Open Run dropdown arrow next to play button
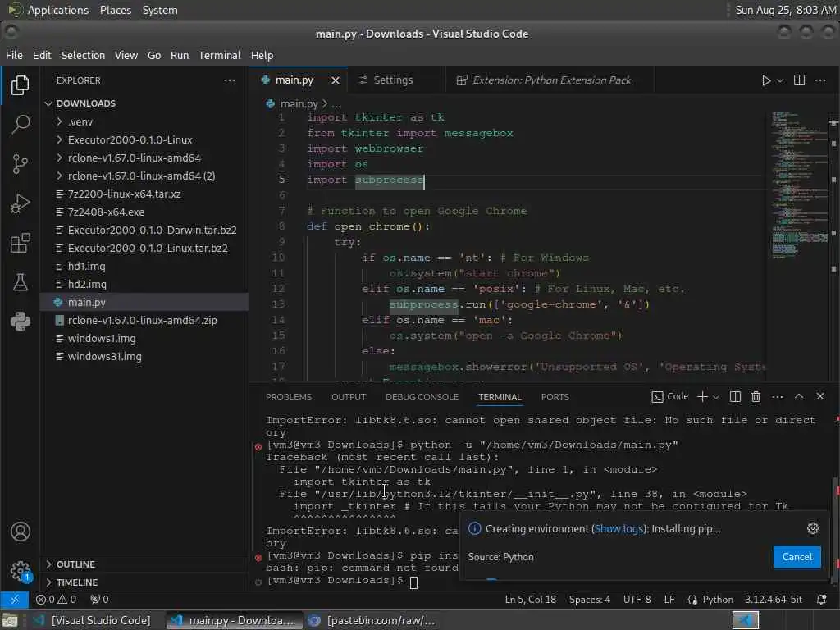The image size is (840, 630). point(780,80)
